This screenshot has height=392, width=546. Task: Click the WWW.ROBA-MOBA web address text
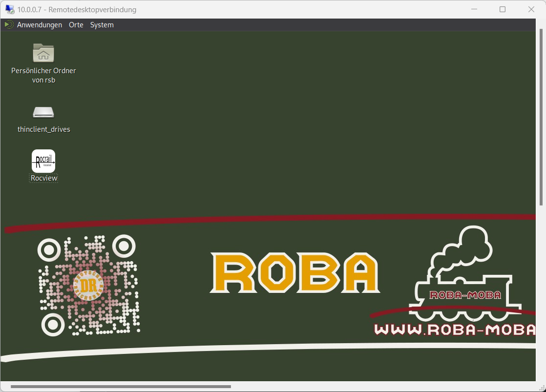pos(454,330)
